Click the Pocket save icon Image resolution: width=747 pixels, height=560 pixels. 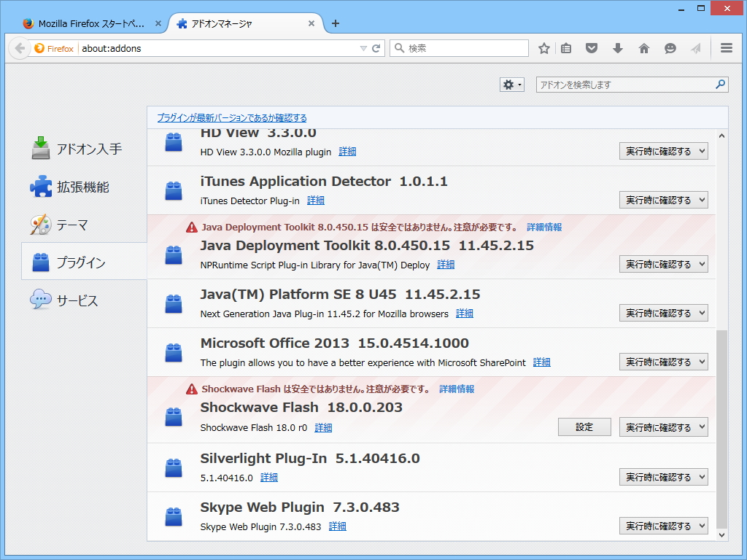(592, 48)
